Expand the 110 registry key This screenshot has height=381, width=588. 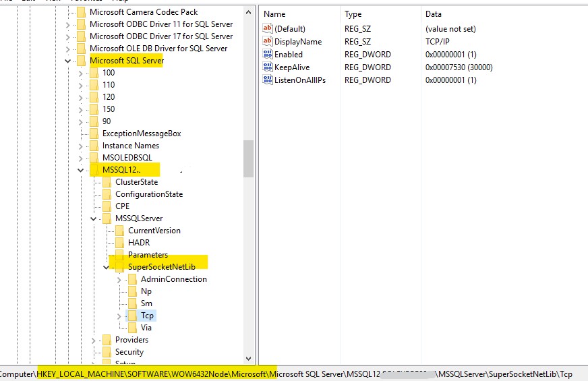tap(81, 86)
